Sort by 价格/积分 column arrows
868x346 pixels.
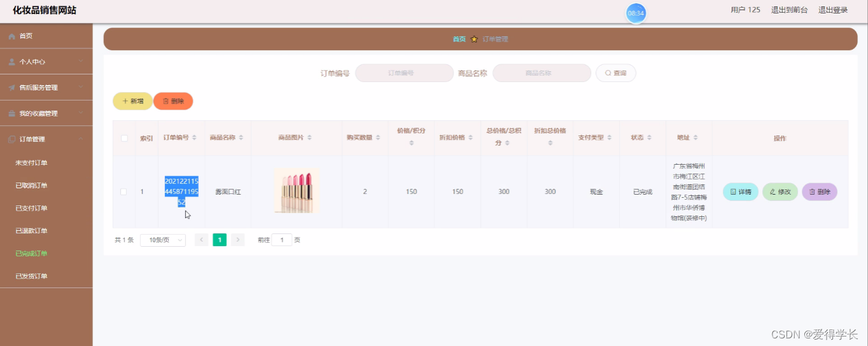[x=411, y=143]
